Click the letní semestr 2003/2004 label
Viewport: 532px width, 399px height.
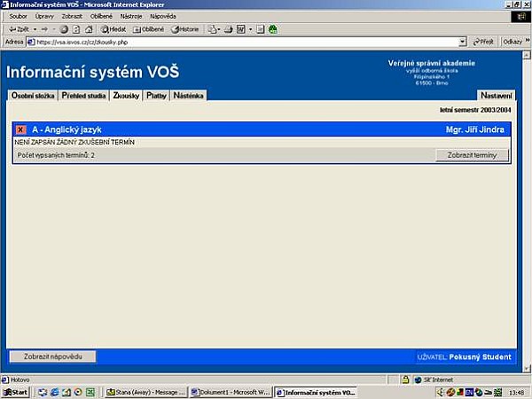tap(475, 110)
